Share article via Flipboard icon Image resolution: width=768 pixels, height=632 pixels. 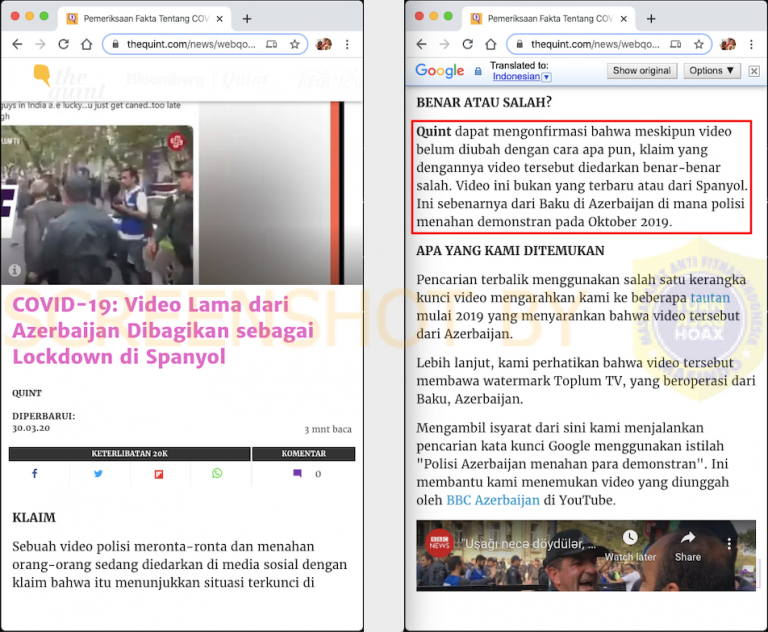(159, 474)
